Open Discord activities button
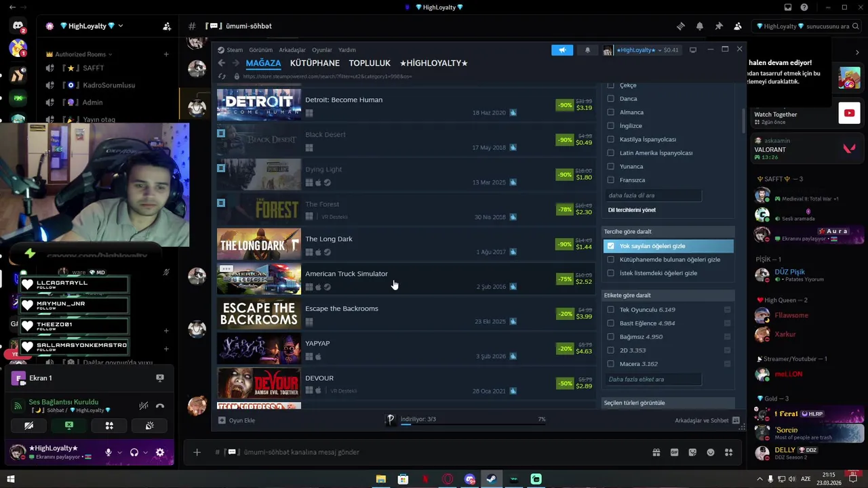Viewport: 868px width, 488px height. point(109,426)
